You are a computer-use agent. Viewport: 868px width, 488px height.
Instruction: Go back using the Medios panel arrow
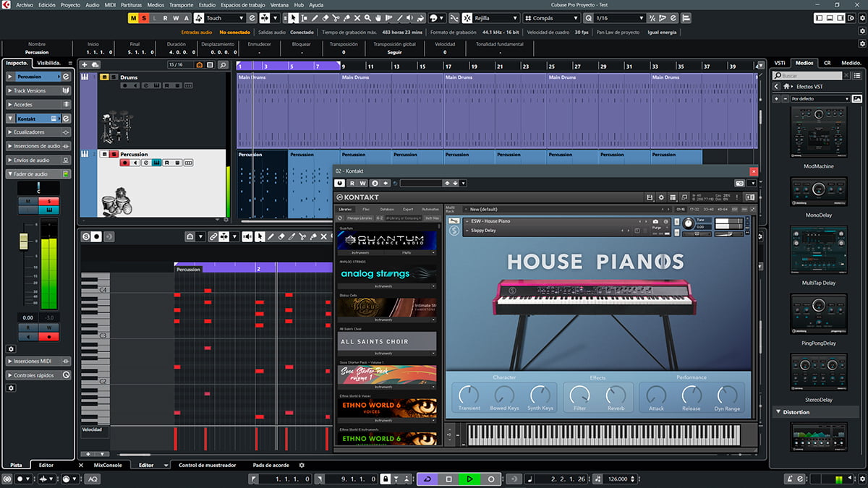(x=777, y=87)
